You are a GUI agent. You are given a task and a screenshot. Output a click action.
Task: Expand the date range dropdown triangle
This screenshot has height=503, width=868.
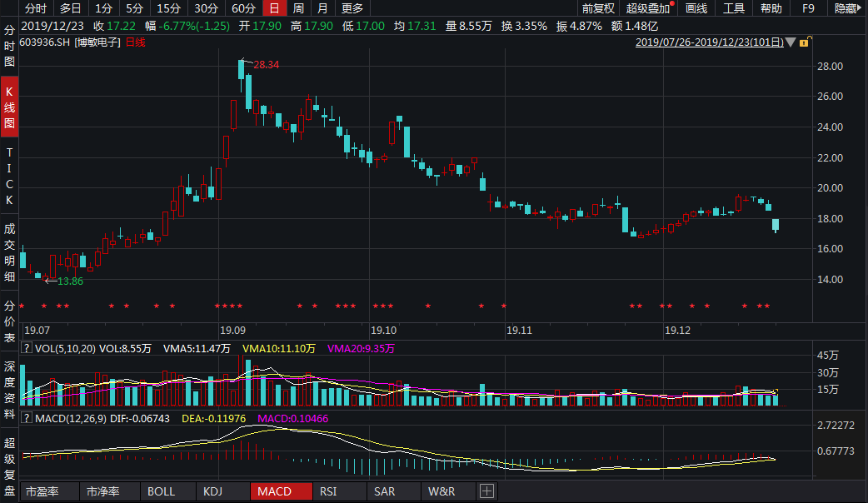[791, 42]
